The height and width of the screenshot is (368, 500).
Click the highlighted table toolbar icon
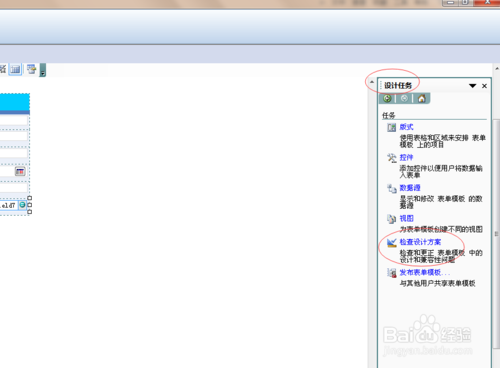click(15, 69)
